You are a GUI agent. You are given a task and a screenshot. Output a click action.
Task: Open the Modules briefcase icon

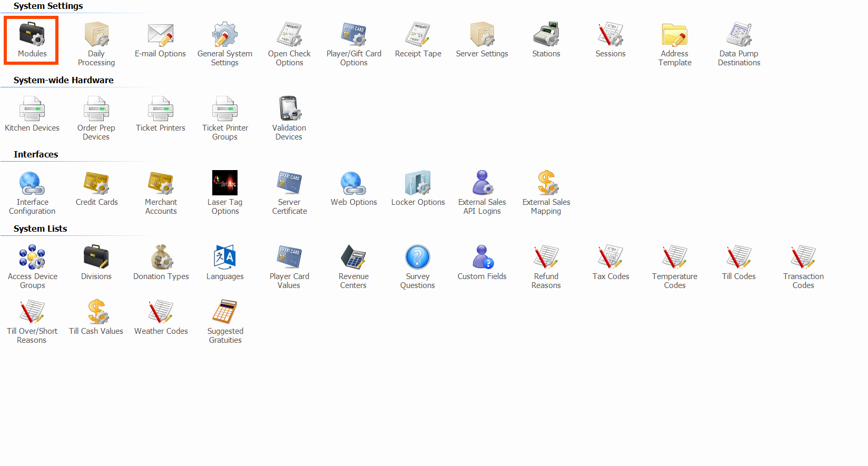coord(32,35)
